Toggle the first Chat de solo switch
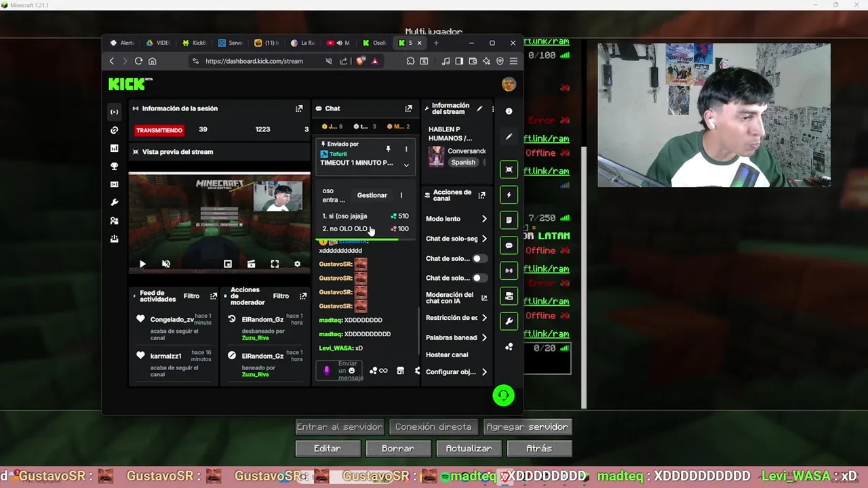Viewport: 868px width, 488px height. (x=479, y=258)
